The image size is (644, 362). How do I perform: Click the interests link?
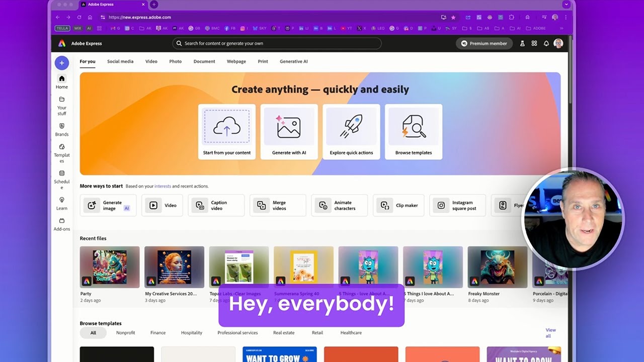[163, 186]
